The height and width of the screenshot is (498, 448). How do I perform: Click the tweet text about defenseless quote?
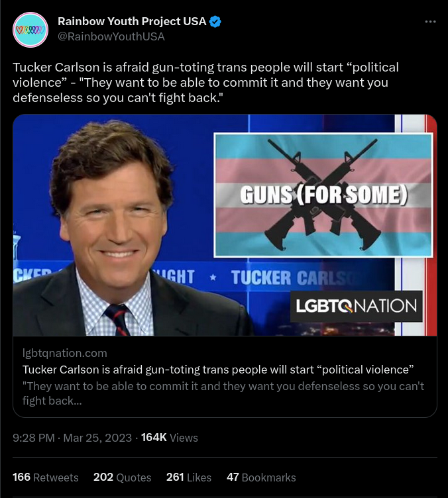pos(205,83)
